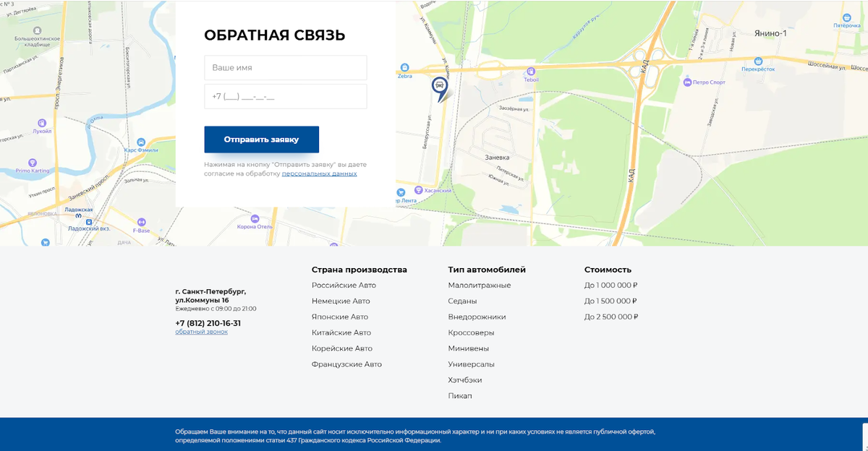
Task: Filter cars До 1 000 000 ₽
Action: click(x=610, y=285)
